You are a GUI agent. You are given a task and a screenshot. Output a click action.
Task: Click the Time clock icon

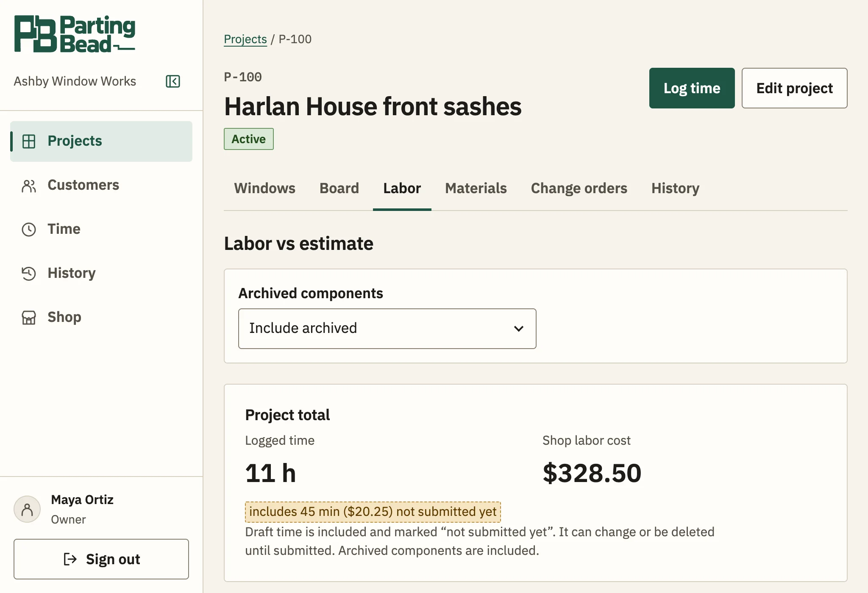click(29, 230)
